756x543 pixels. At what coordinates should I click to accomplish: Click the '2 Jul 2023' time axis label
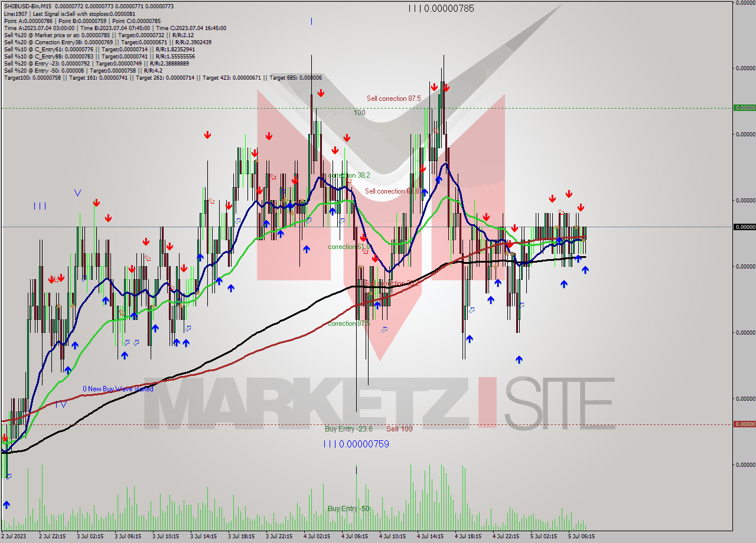[14, 537]
